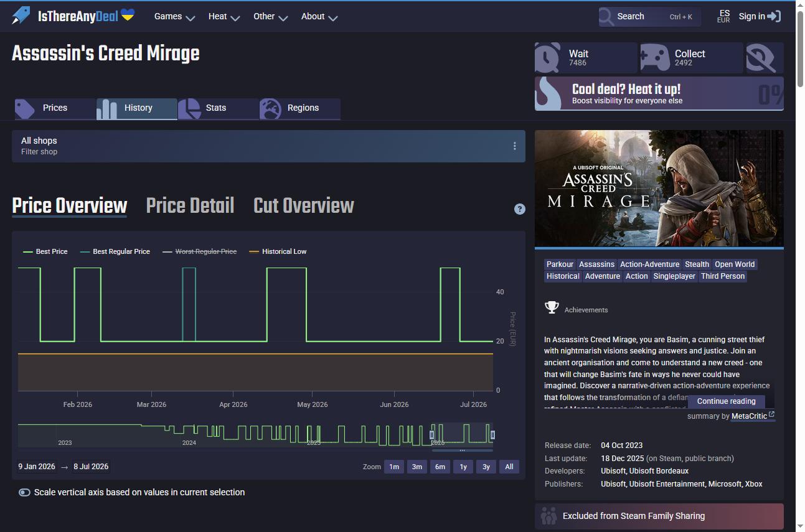805x532 pixels.
Task: Expand the Other menu
Action: click(x=270, y=17)
